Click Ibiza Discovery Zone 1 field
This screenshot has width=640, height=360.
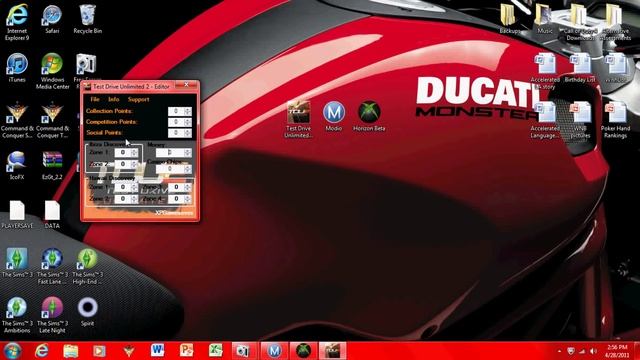[122, 152]
